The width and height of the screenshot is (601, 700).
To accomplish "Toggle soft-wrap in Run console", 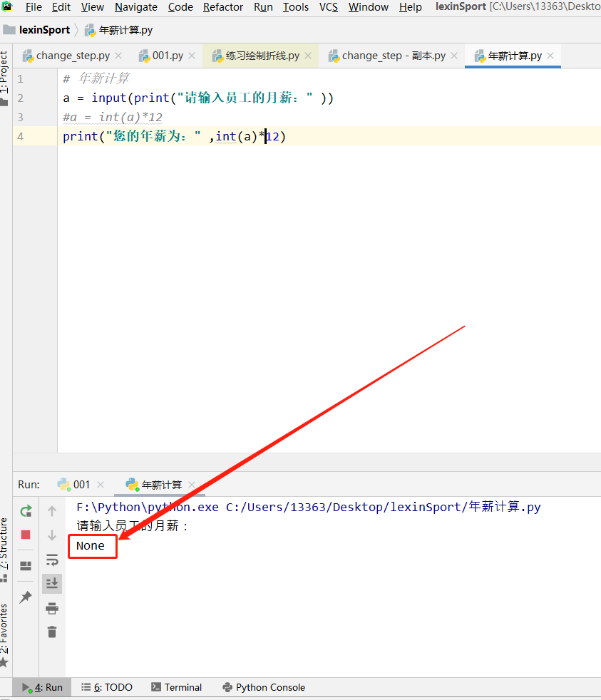I will (x=52, y=560).
